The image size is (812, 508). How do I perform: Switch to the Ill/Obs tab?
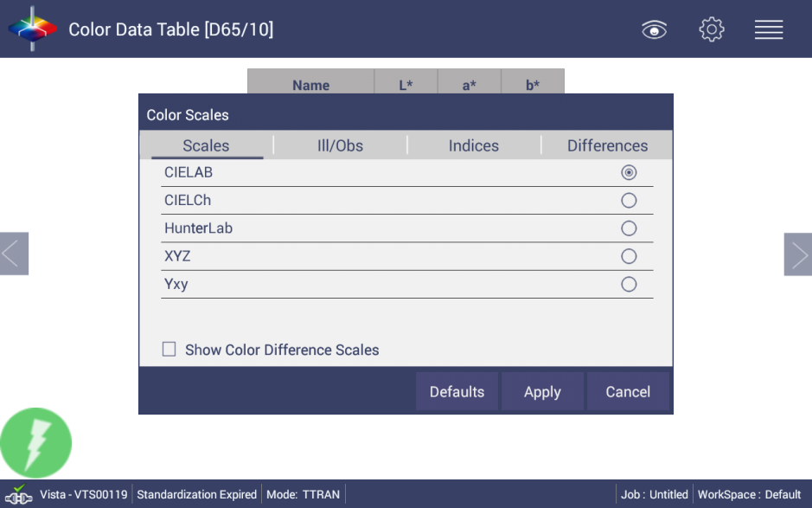click(x=340, y=145)
